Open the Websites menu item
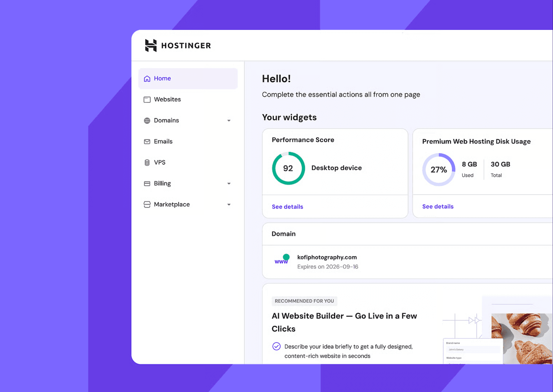This screenshot has width=553, height=392. click(167, 99)
